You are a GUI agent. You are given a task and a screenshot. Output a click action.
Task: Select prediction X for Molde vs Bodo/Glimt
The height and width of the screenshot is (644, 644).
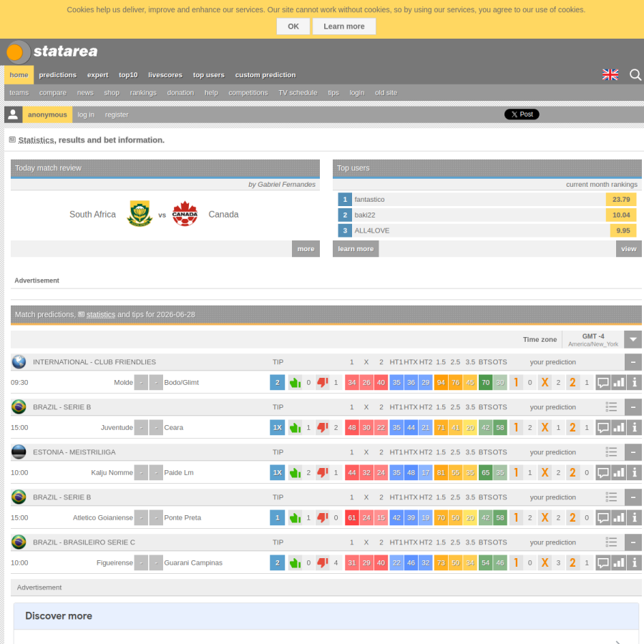545,382
